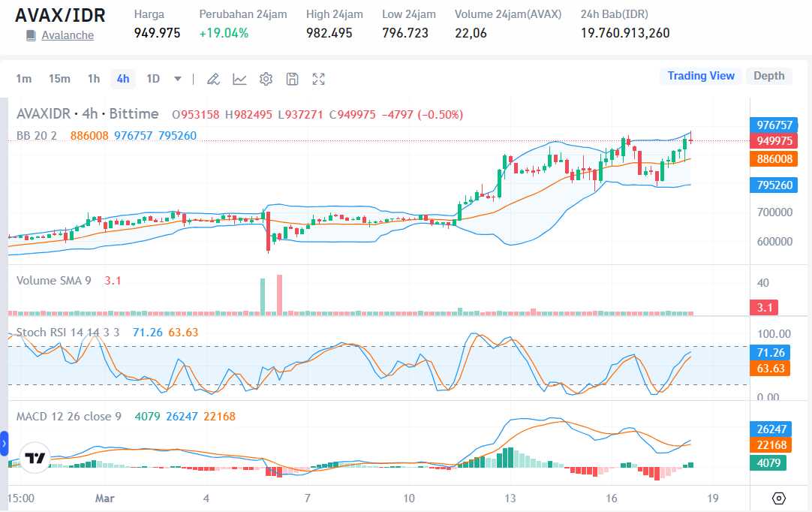
Task: Select the Trading View tab
Action: [x=701, y=76]
